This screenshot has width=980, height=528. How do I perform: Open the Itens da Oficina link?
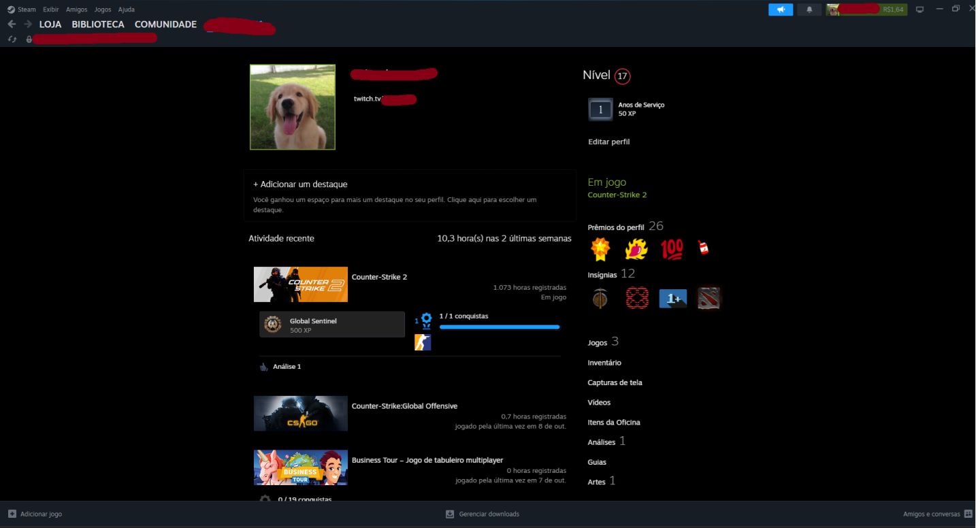614,423
